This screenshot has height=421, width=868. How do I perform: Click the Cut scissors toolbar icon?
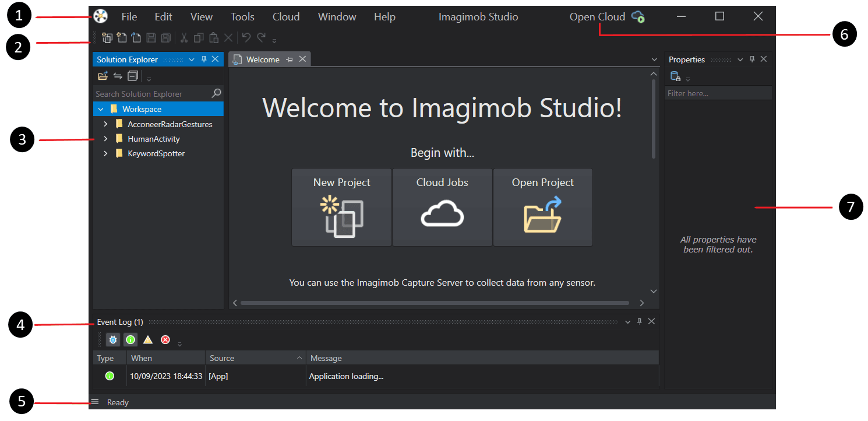click(x=184, y=38)
